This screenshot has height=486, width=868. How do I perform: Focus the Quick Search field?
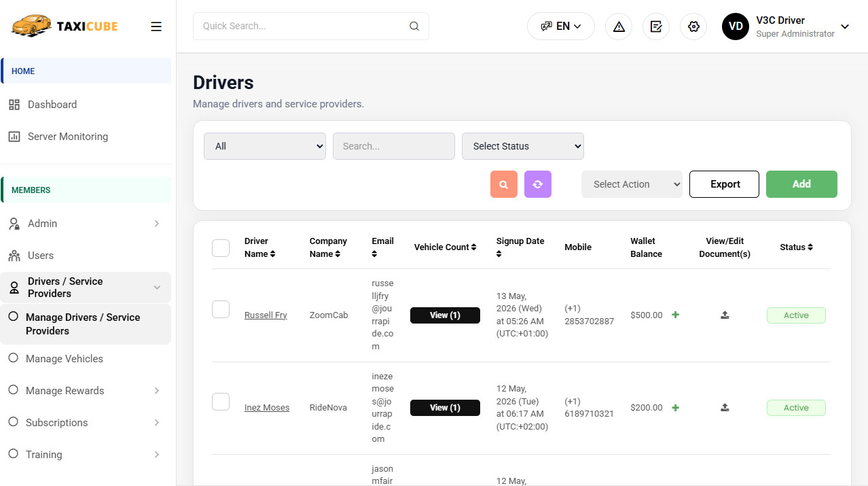click(311, 27)
